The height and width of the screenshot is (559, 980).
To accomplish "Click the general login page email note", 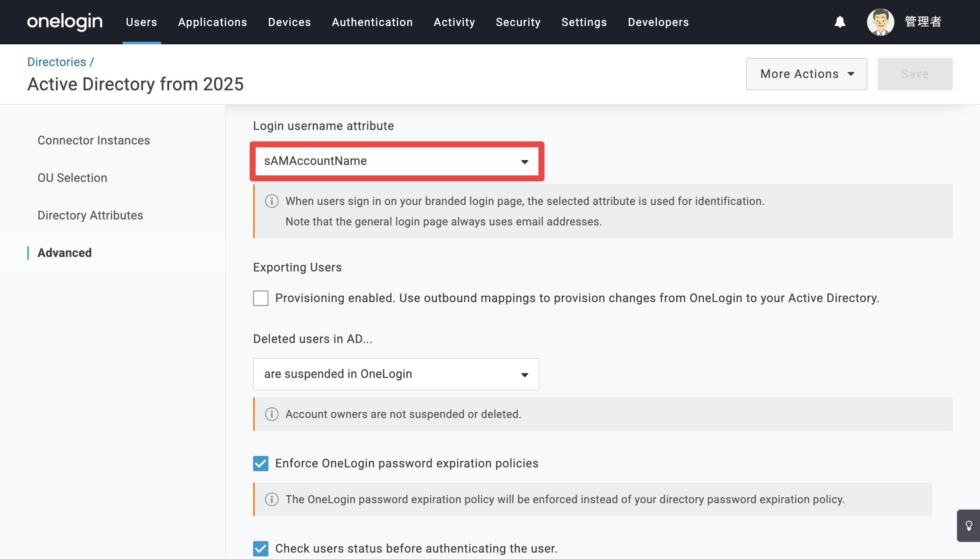I will tap(444, 222).
